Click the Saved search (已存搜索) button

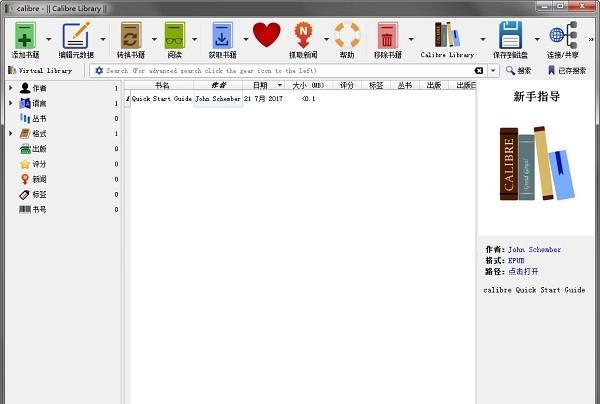[x=567, y=71]
